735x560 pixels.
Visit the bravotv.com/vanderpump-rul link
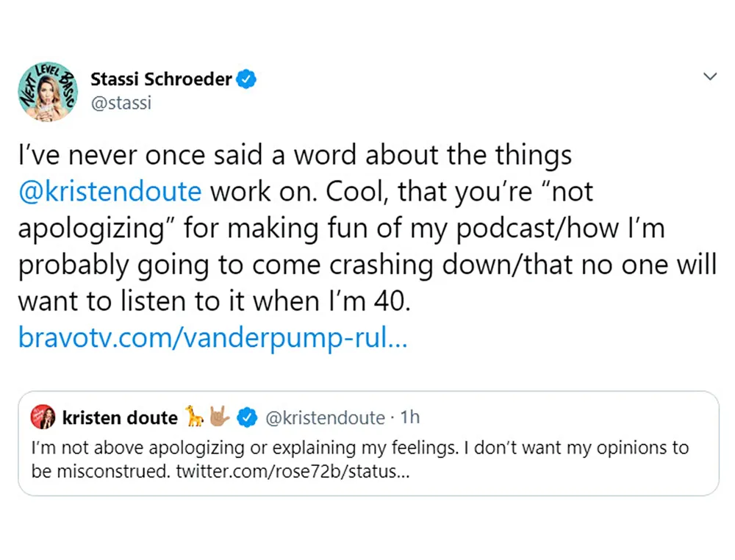[212, 337]
